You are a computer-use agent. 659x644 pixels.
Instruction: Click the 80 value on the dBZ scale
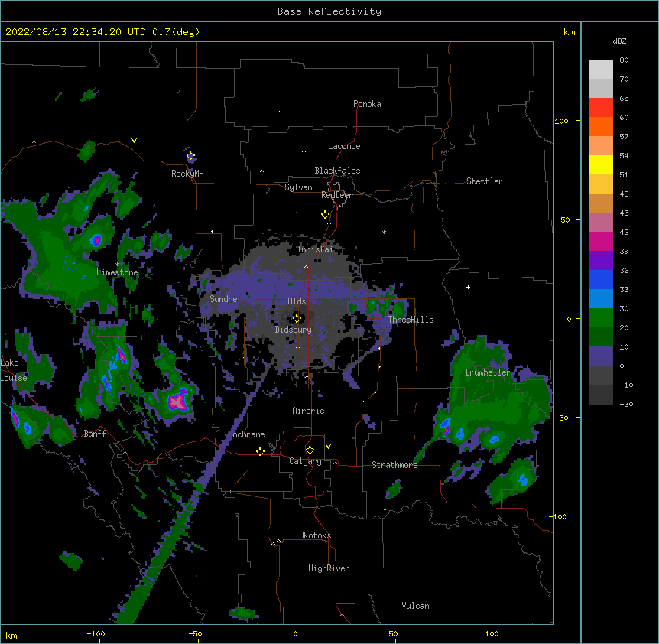pyautogui.click(x=624, y=60)
